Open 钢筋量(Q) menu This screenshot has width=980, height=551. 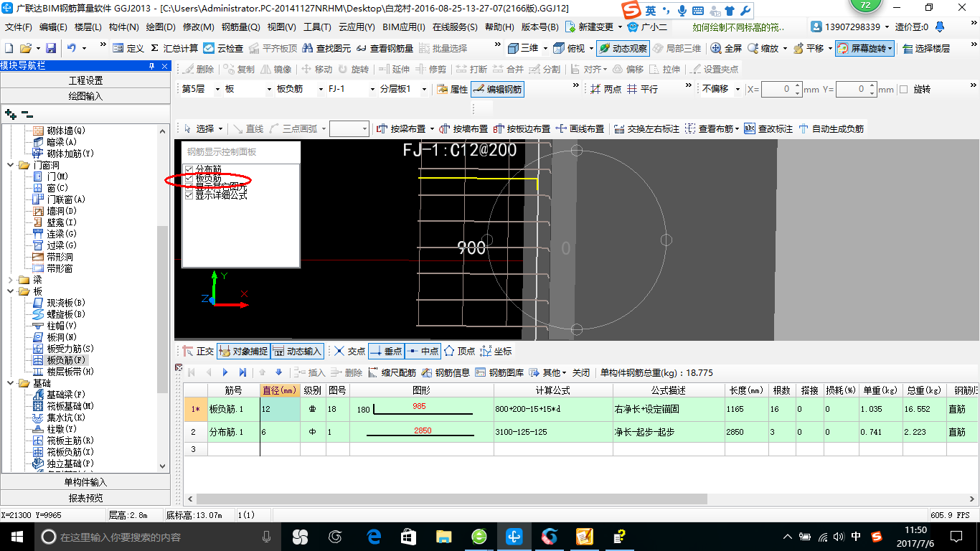(241, 27)
